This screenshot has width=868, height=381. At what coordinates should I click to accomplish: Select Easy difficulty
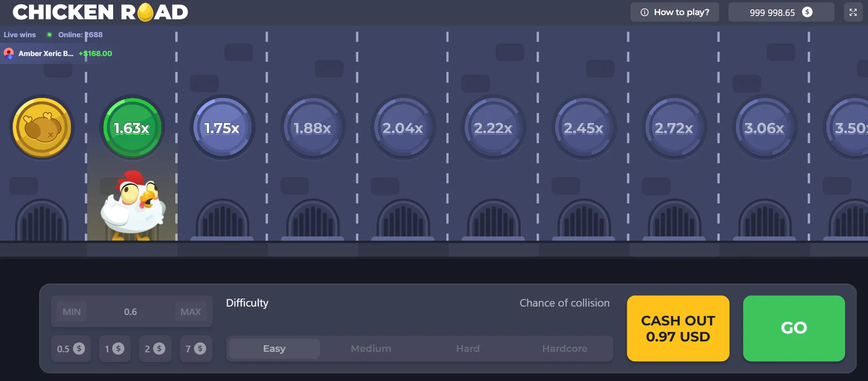tap(274, 349)
